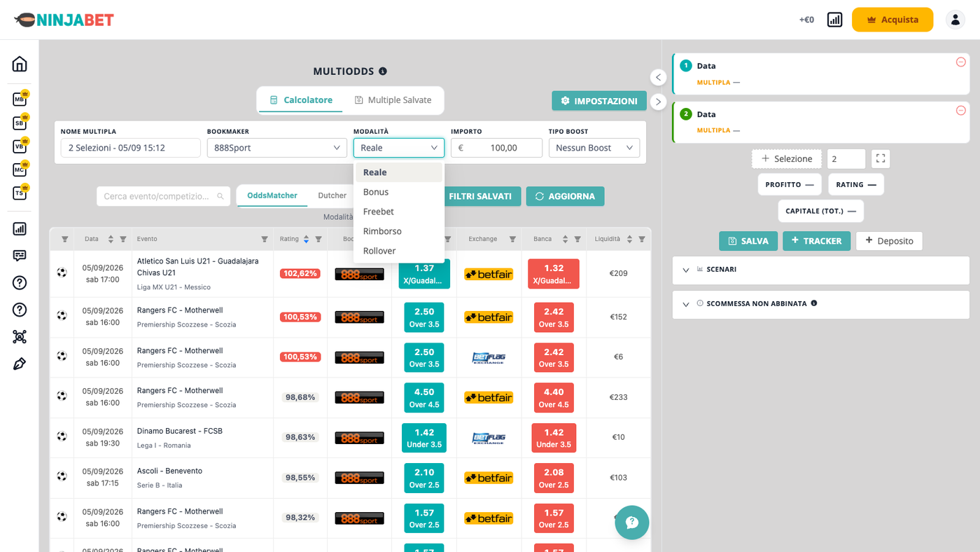Click the Tracker button

pos(816,241)
